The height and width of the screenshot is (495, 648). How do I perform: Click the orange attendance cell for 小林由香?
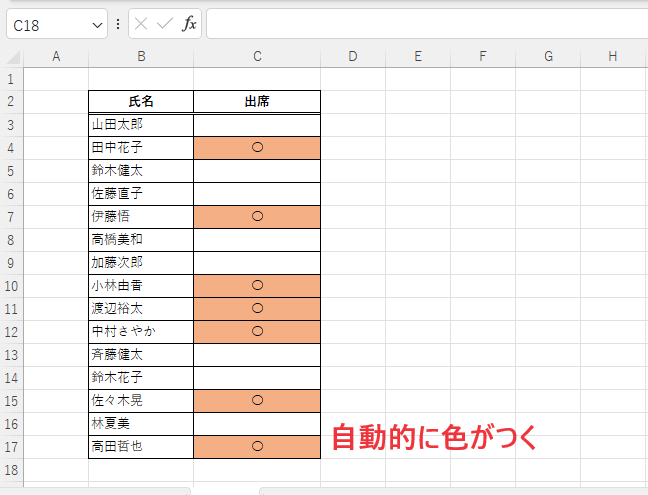[x=257, y=286]
